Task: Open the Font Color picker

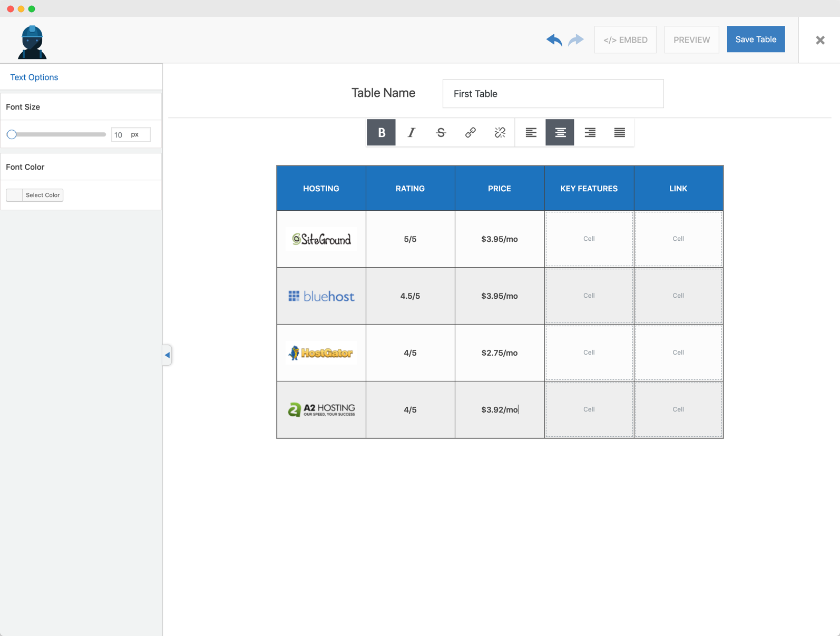Action: 35,195
